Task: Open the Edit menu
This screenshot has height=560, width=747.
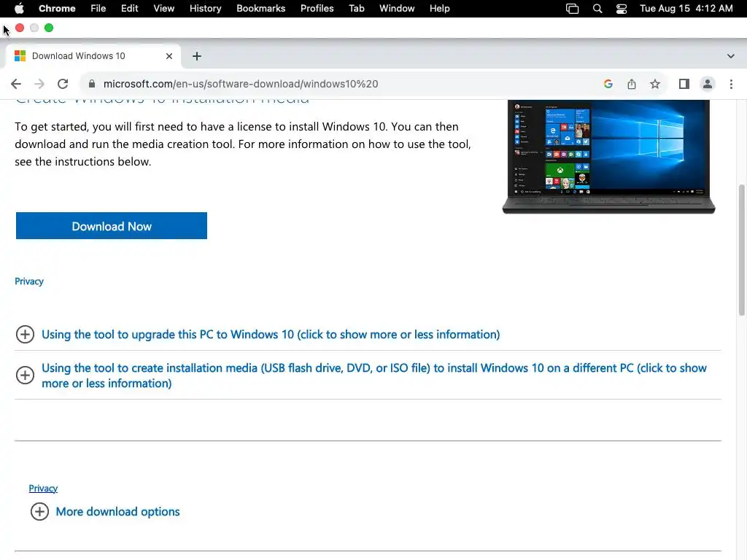Action: 130,9
